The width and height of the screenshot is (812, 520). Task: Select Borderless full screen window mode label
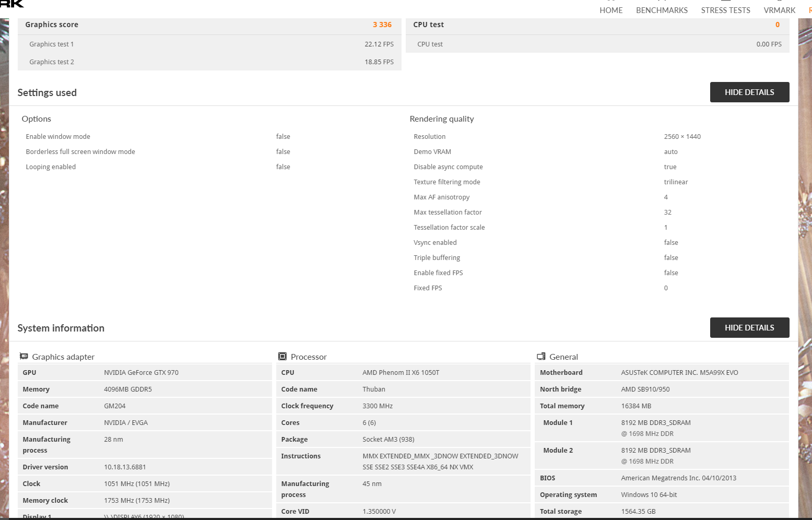(x=80, y=152)
